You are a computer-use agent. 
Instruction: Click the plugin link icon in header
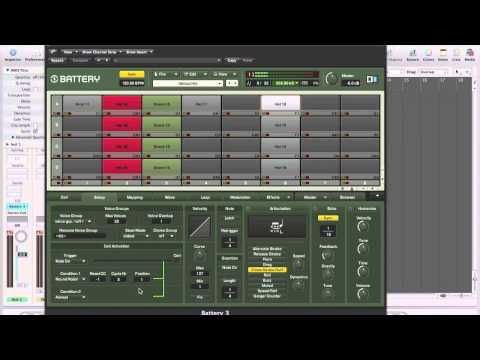click(x=53, y=52)
